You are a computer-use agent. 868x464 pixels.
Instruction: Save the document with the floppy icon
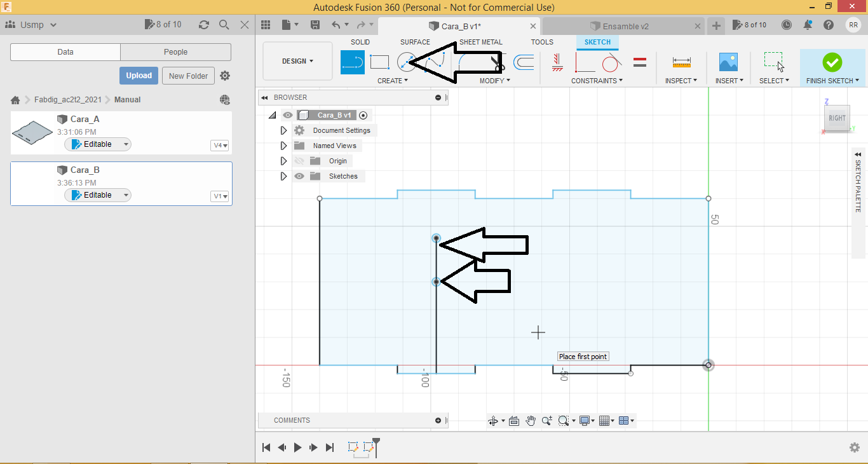[x=315, y=25]
